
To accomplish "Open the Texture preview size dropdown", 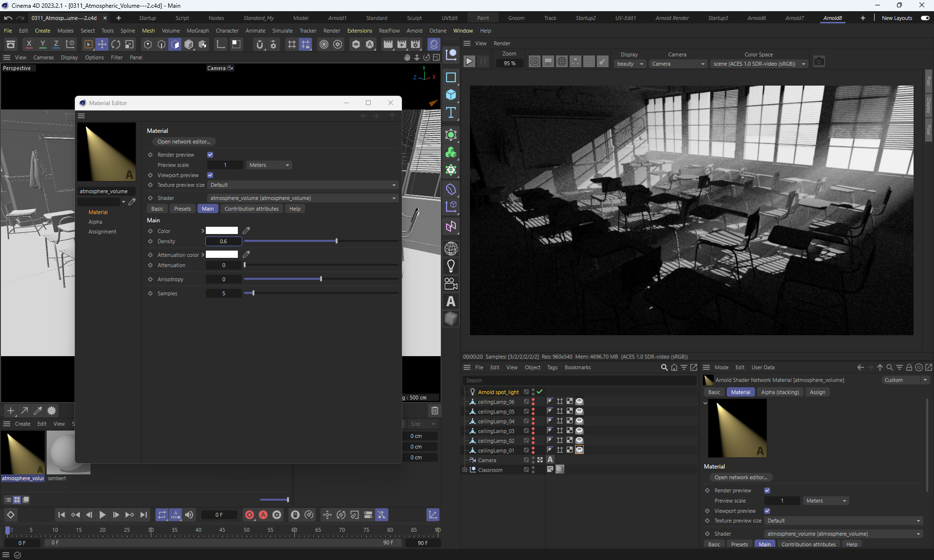I will (x=303, y=185).
